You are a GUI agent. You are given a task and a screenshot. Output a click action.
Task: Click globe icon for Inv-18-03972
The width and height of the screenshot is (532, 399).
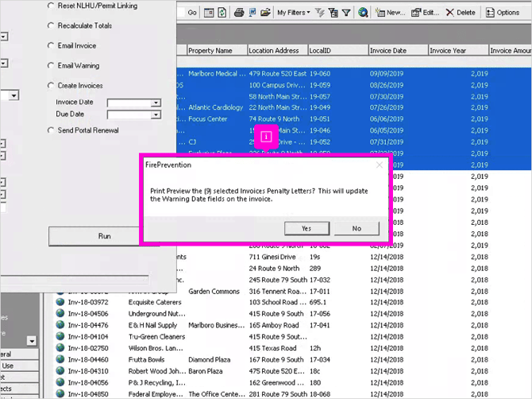pos(60,302)
